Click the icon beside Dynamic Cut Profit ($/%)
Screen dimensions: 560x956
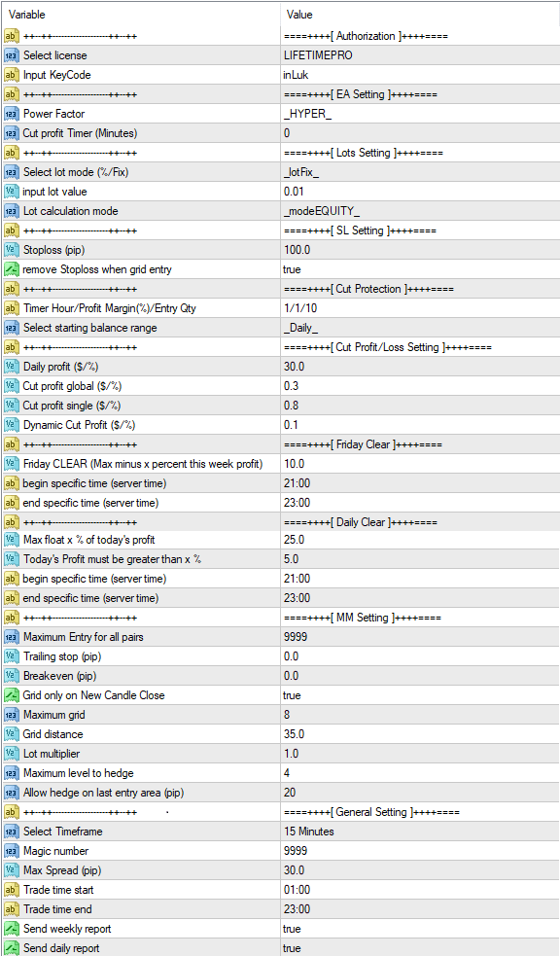tap(12, 426)
